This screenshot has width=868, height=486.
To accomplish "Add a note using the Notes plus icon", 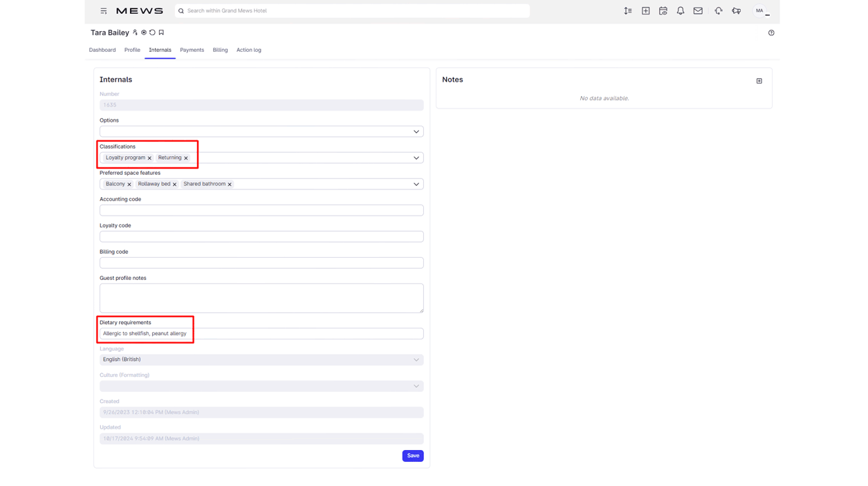I will pyautogui.click(x=759, y=81).
